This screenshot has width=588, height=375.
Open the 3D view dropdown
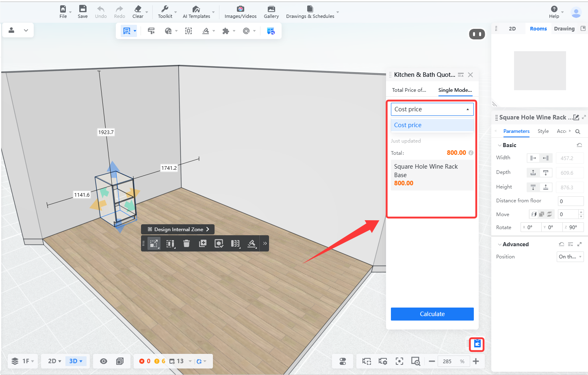[x=76, y=361]
